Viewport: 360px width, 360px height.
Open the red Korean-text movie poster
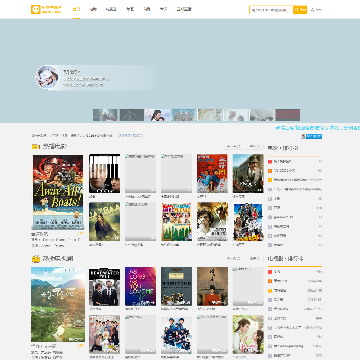coord(212,173)
